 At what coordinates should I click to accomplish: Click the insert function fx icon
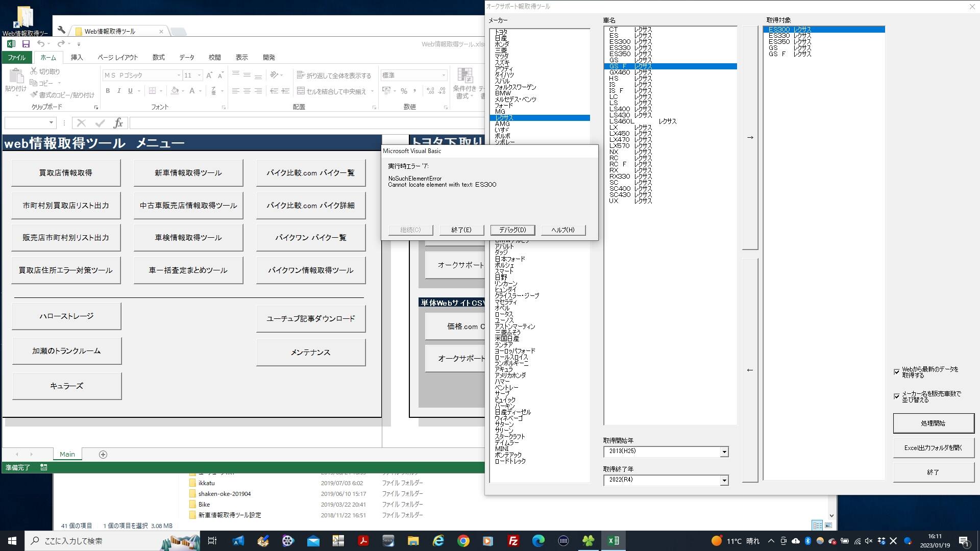click(x=118, y=122)
